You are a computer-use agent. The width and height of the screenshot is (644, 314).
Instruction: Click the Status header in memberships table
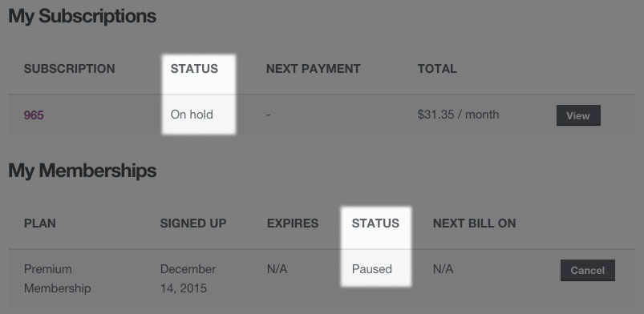coord(375,223)
